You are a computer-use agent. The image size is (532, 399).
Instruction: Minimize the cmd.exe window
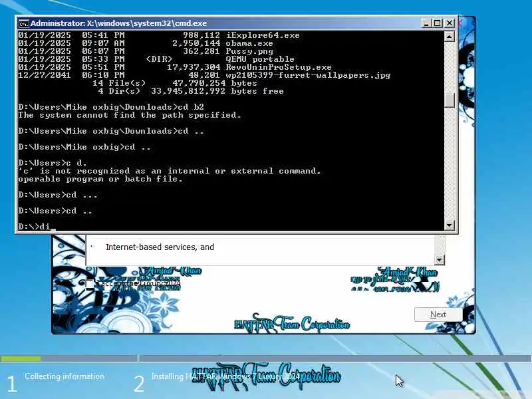(426, 23)
